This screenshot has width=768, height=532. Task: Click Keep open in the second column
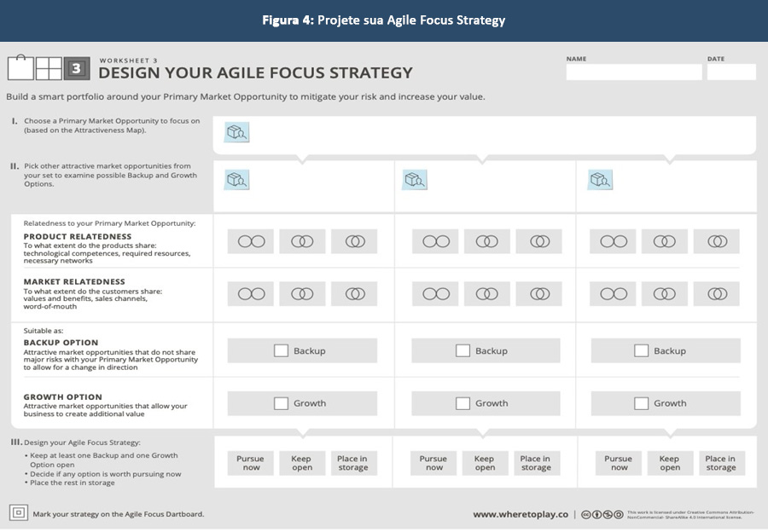tap(485, 463)
